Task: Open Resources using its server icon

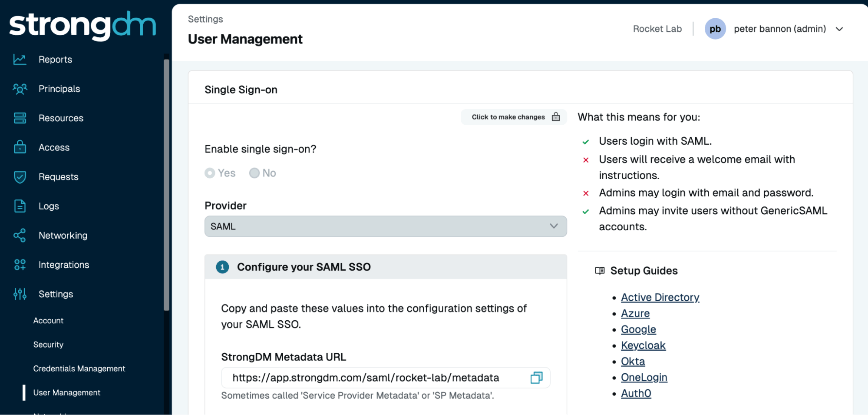Action: point(20,118)
